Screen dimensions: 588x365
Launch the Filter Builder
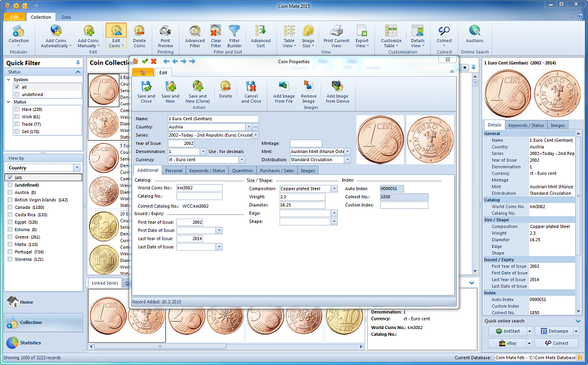point(235,36)
